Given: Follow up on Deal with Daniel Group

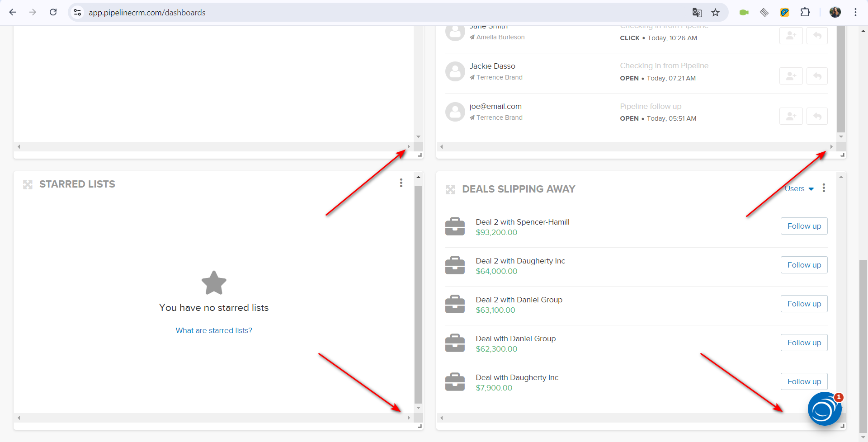Looking at the screenshot, I should click(804, 343).
